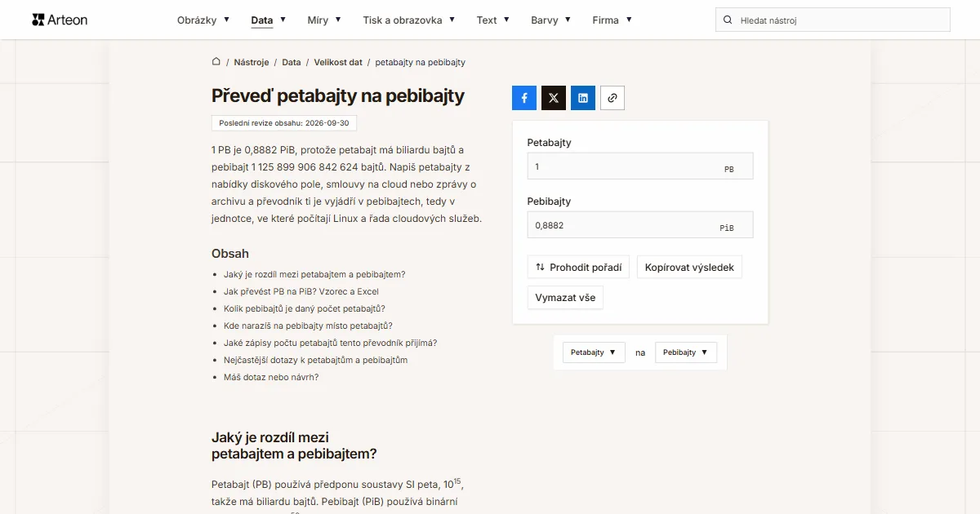Screen dimensions: 980x514
Task: Open Data breadcrumb link
Action: pos(292,62)
